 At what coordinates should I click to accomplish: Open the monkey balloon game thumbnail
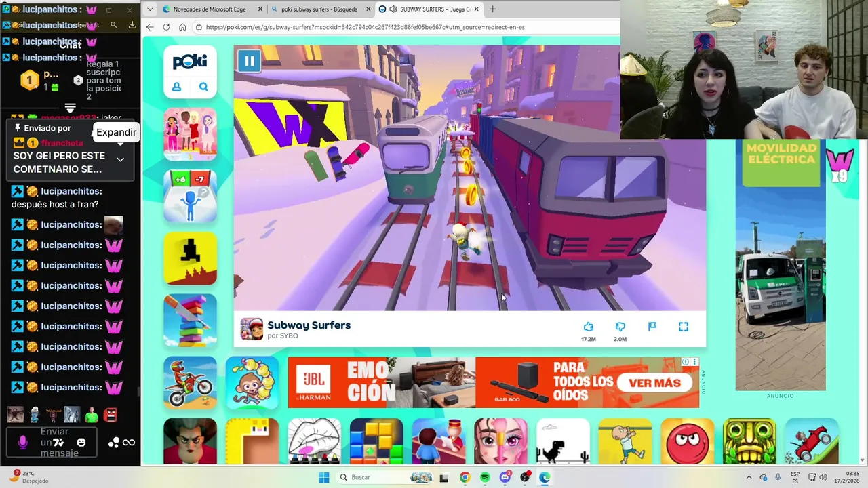click(252, 383)
